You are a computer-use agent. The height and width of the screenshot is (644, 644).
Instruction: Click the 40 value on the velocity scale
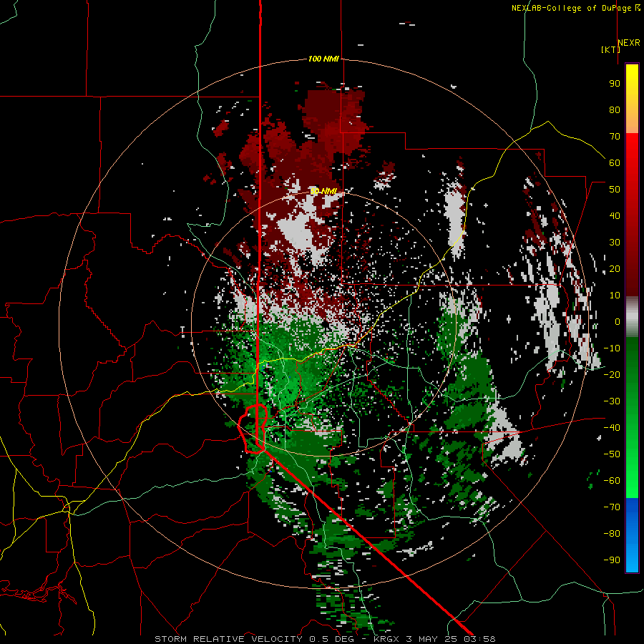[615, 216]
